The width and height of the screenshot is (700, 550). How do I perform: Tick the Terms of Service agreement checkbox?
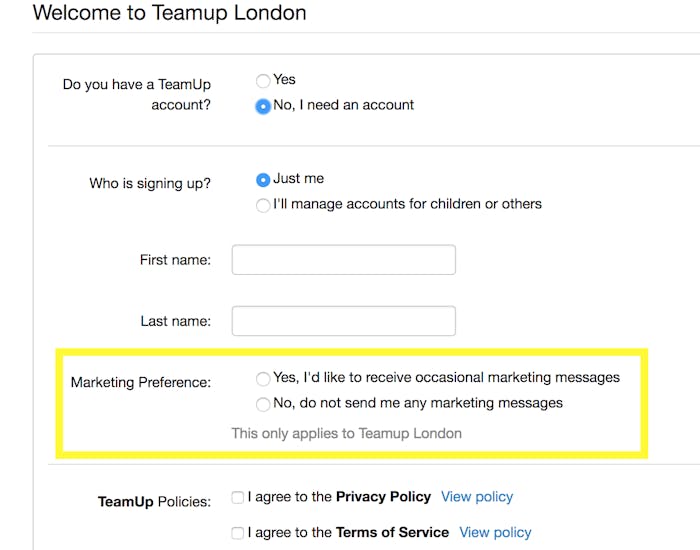click(237, 533)
